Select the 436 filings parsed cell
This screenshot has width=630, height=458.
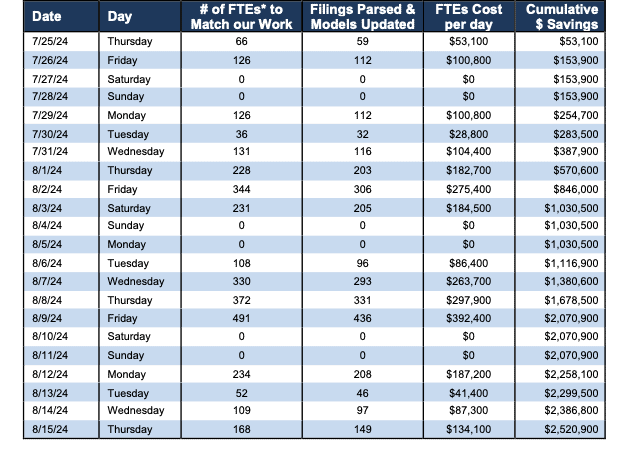click(362, 318)
